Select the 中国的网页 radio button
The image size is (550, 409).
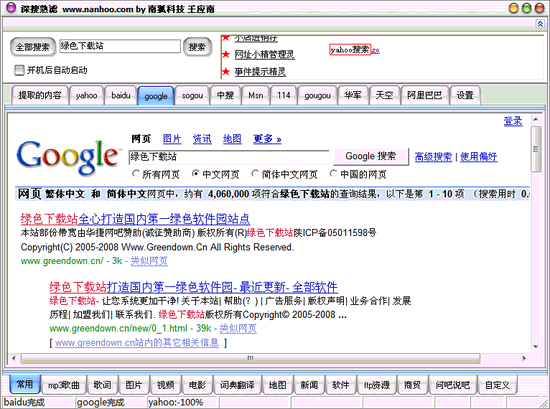click(x=334, y=174)
